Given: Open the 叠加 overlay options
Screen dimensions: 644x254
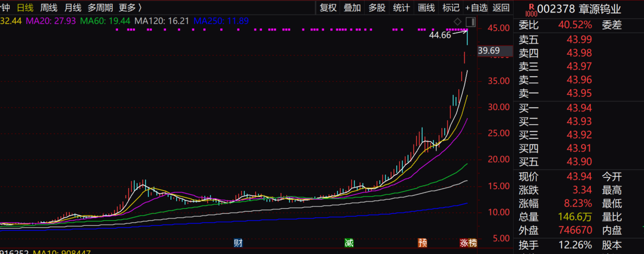Looking at the screenshot, I should tap(352, 7).
